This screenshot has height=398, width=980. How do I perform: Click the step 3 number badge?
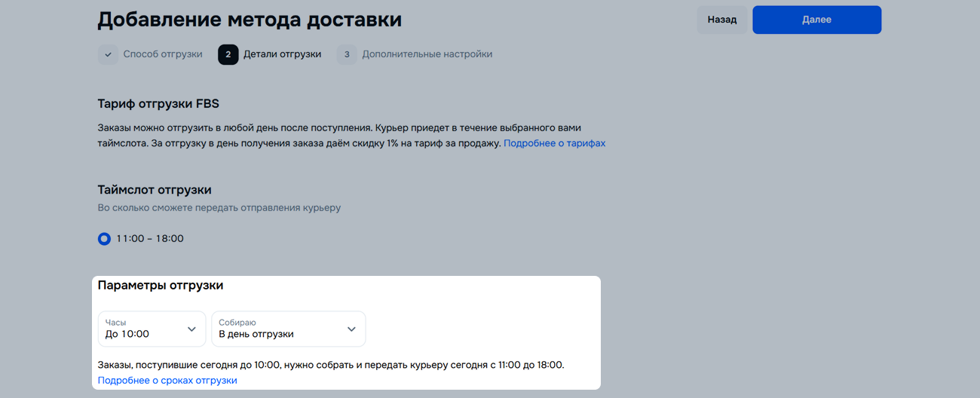[x=347, y=54]
